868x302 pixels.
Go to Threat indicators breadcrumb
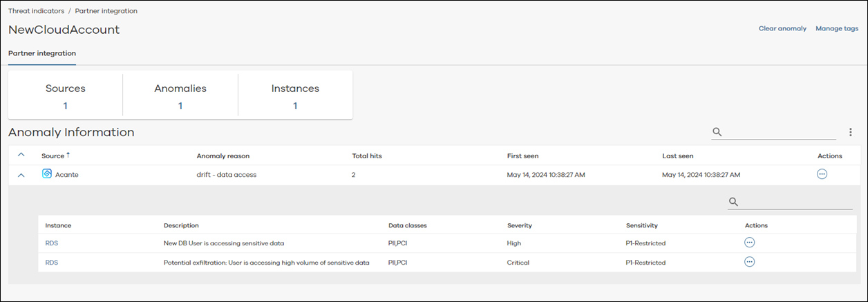pos(36,11)
